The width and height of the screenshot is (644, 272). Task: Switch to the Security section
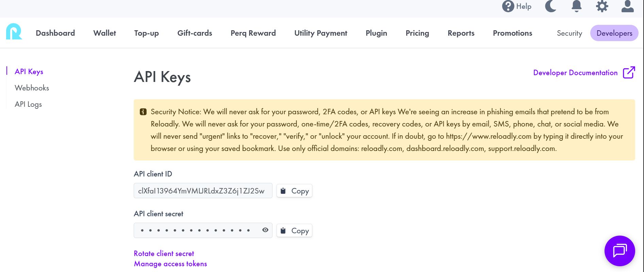[569, 33]
